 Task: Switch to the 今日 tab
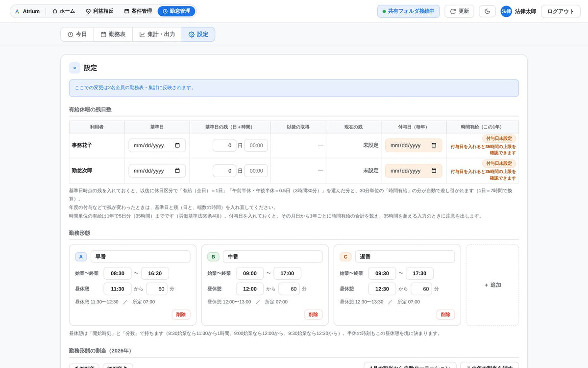point(77,34)
